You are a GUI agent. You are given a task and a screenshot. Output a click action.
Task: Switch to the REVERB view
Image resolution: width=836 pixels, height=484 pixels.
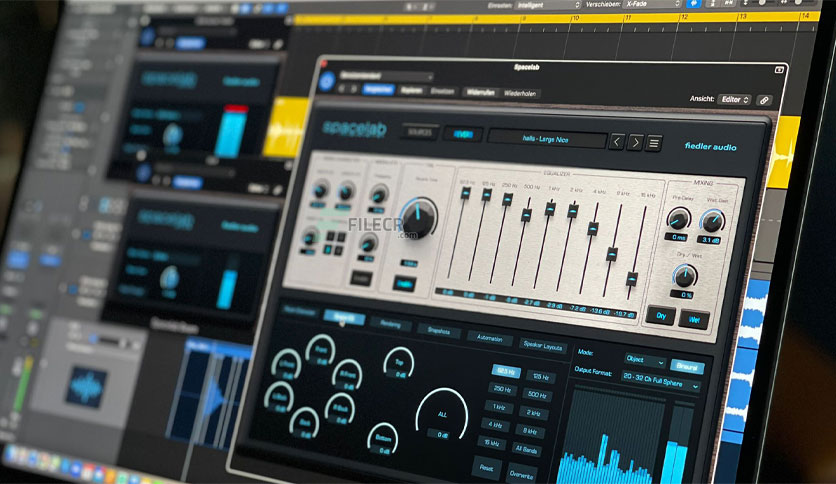click(462, 134)
